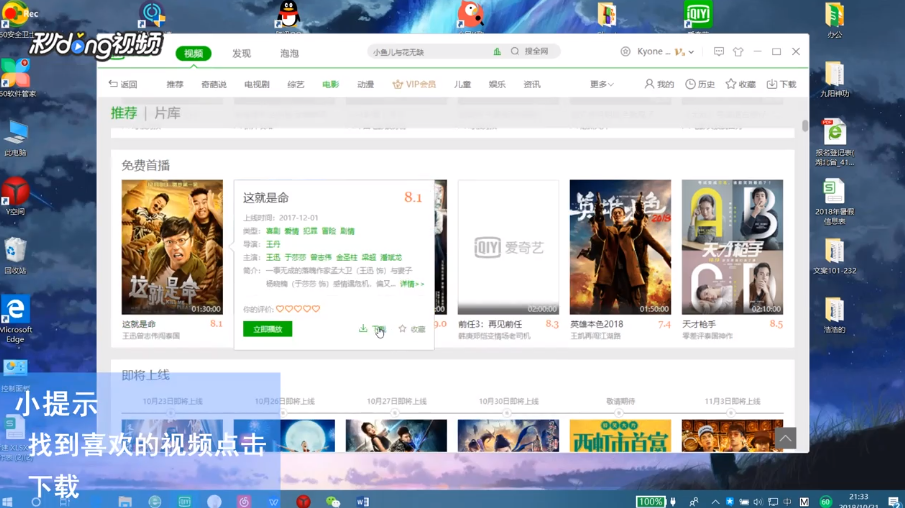
Task: Switch to 发现 tab
Action: [x=241, y=53]
